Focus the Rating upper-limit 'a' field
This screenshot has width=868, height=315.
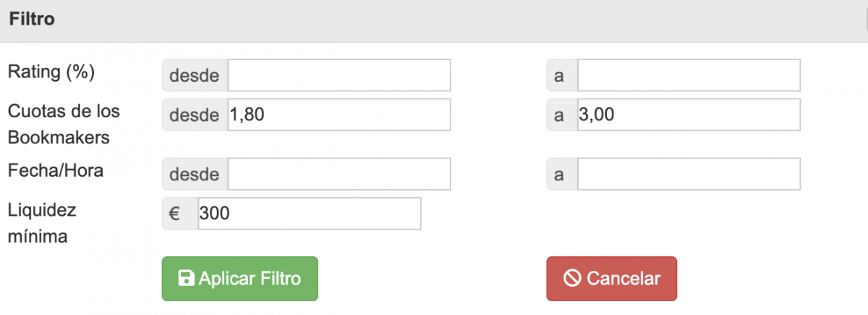689,75
